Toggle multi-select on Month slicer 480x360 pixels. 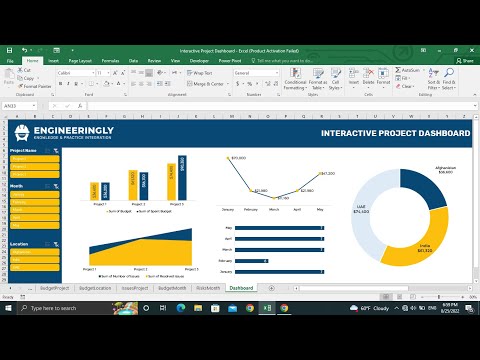[x=48, y=186]
